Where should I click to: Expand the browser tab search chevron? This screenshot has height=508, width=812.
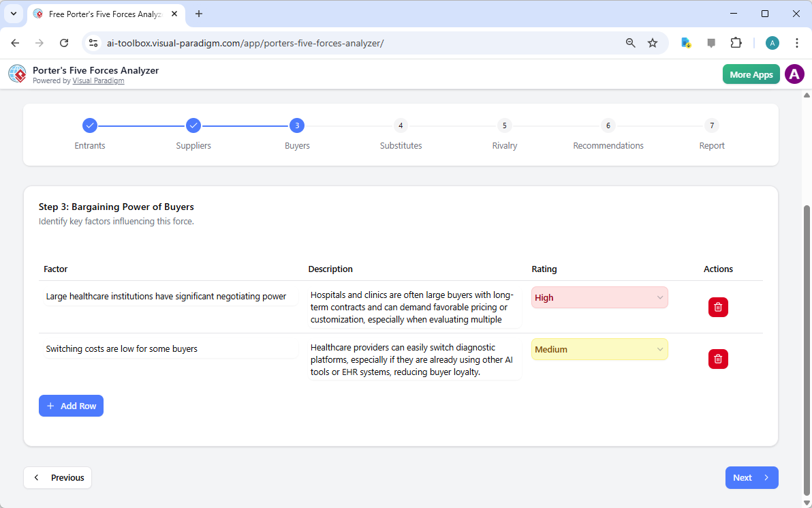(13, 14)
